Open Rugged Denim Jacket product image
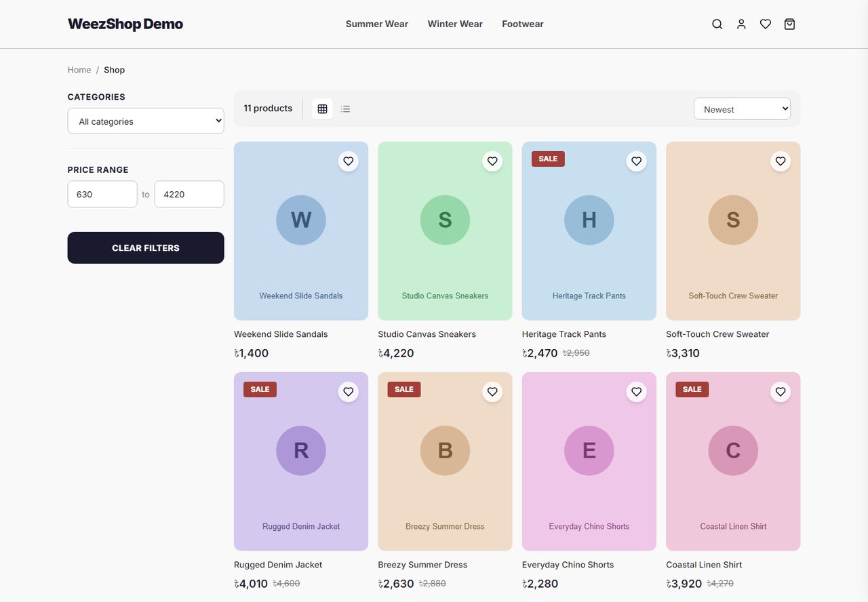Image resolution: width=868 pixels, height=602 pixels. click(301, 462)
